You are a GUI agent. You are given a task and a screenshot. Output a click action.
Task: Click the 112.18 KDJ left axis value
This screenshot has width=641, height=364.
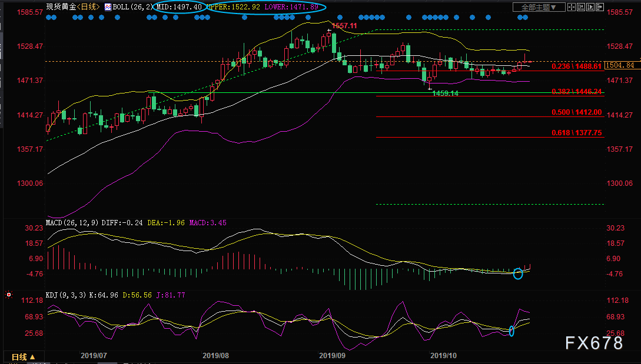[32, 300]
